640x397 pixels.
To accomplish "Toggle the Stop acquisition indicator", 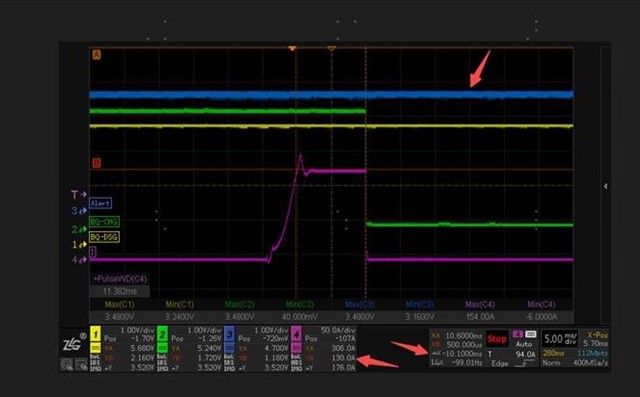I will 497,339.
